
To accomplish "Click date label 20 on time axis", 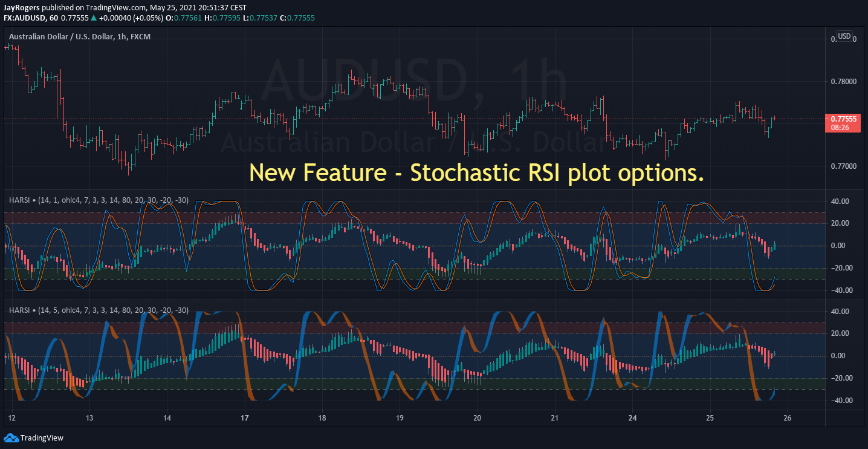I will click(x=477, y=418).
